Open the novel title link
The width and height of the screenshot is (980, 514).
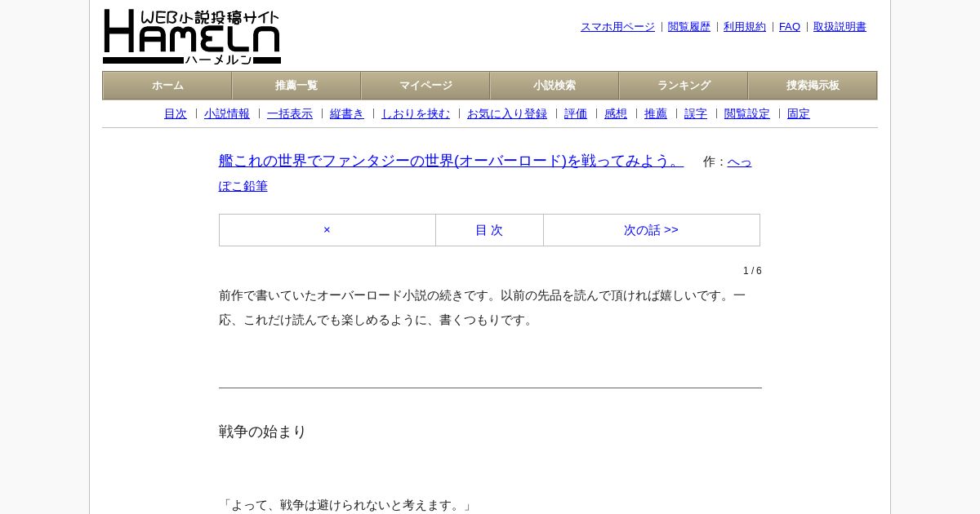tap(451, 161)
